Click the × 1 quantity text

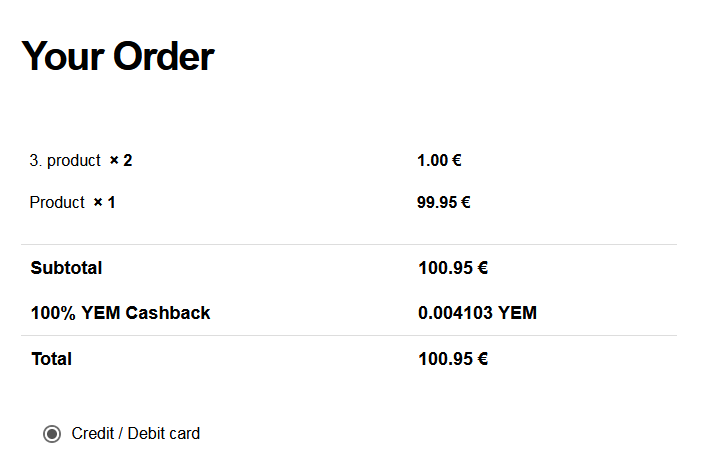coord(104,202)
